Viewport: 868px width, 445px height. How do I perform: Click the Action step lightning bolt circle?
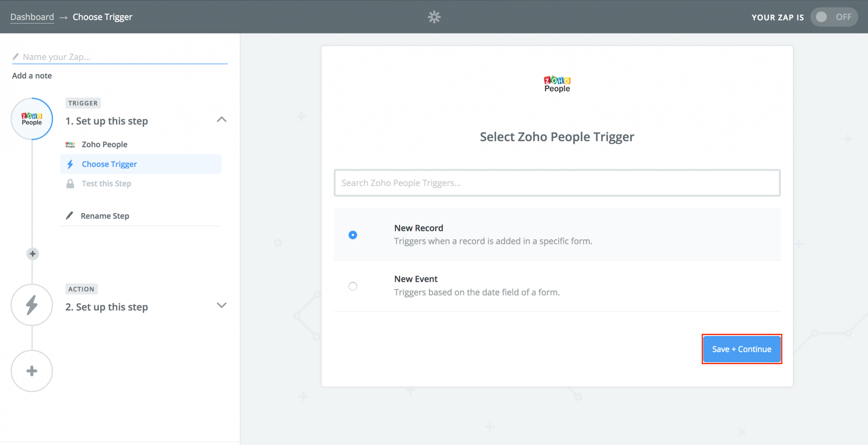[32, 305]
